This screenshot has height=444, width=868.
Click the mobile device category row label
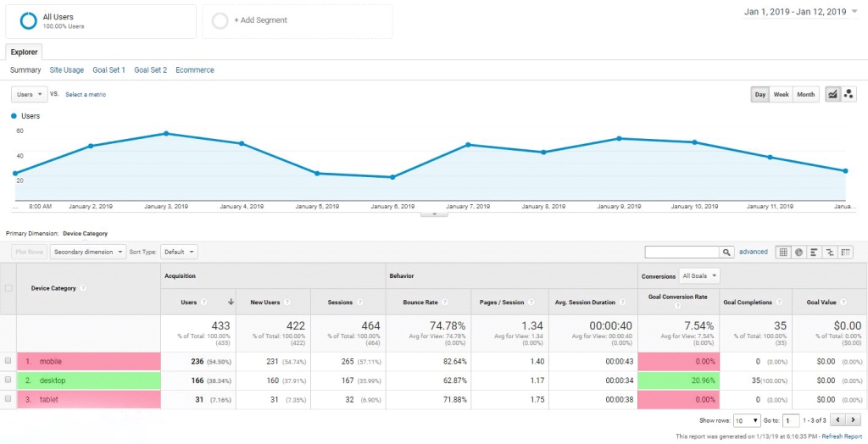click(x=50, y=362)
